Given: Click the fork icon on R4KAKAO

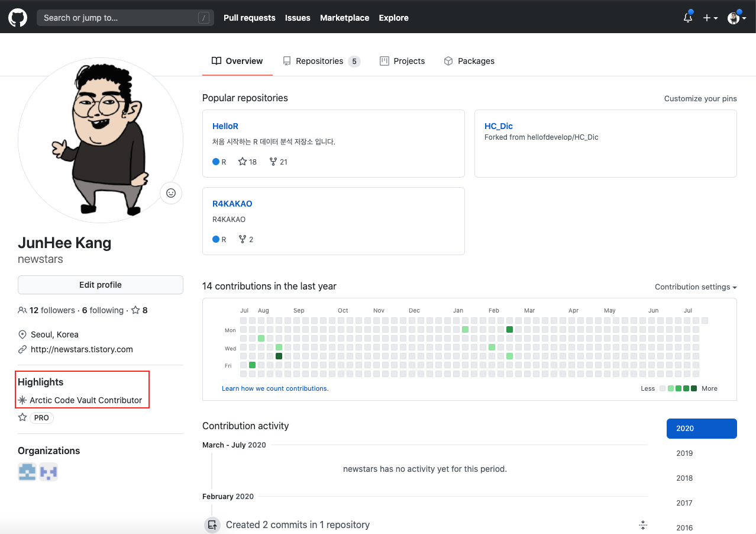Looking at the screenshot, I should point(242,239).
